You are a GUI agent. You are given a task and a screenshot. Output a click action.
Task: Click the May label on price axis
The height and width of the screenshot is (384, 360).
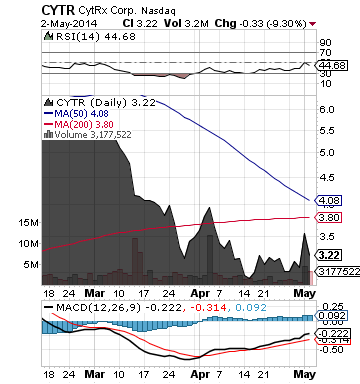(x=304, y=293)
